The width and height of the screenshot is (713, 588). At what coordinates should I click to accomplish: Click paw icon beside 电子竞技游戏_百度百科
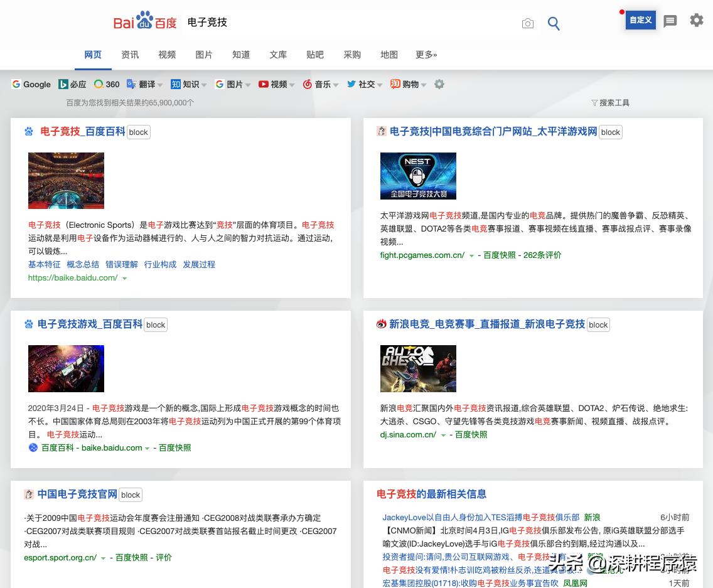[x=29, y=324]
